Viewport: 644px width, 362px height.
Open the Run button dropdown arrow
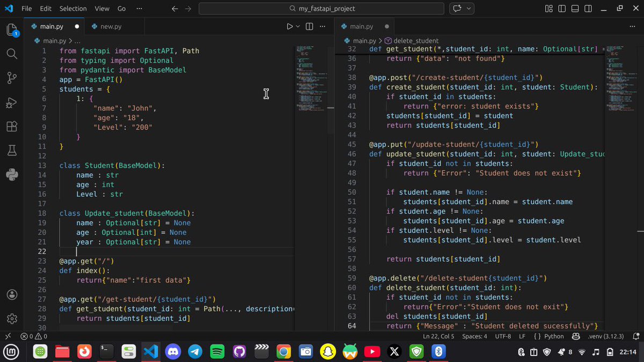(x=298, y=26)
